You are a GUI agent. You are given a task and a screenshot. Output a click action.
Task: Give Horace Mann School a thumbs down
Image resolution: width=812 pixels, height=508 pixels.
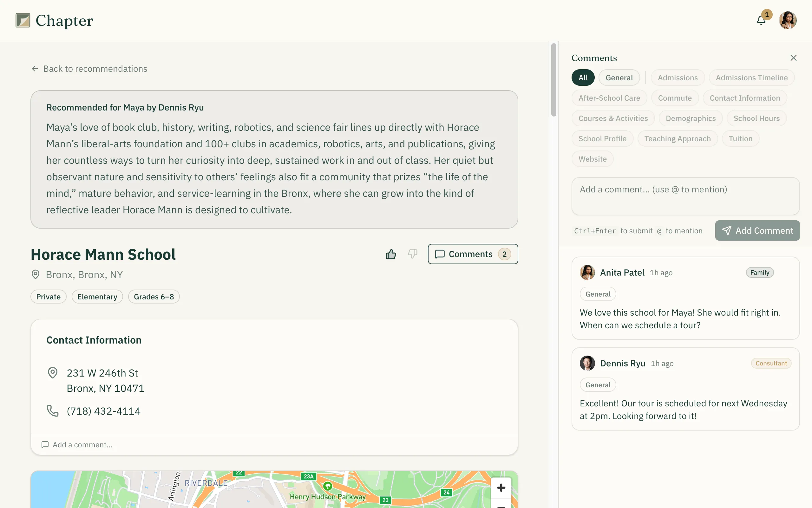point(413,254)
